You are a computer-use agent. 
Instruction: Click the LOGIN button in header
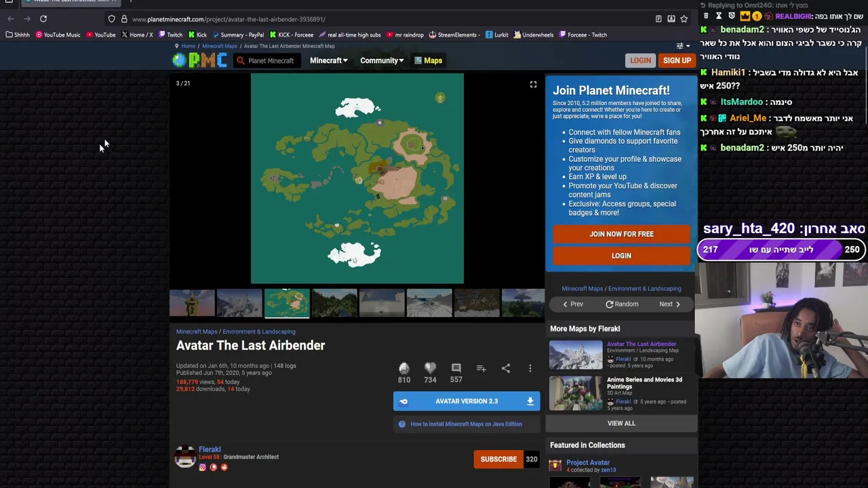(x=640, y=60)
